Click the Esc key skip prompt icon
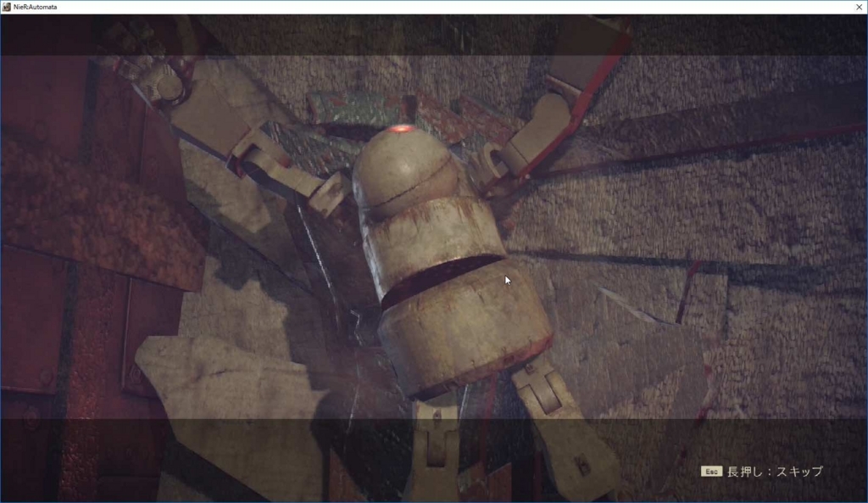This screenshot has height=503, width=868. (711, 472)
